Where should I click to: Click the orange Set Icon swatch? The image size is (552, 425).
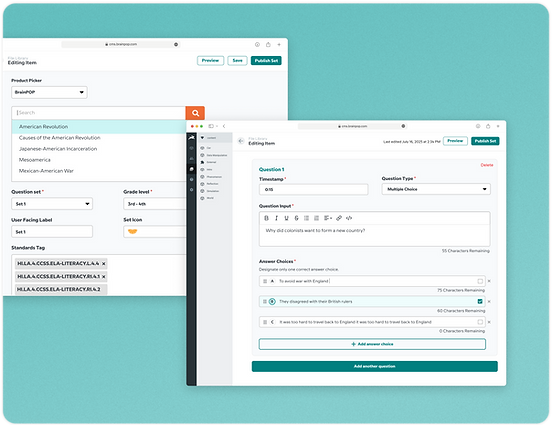[132, 231]
